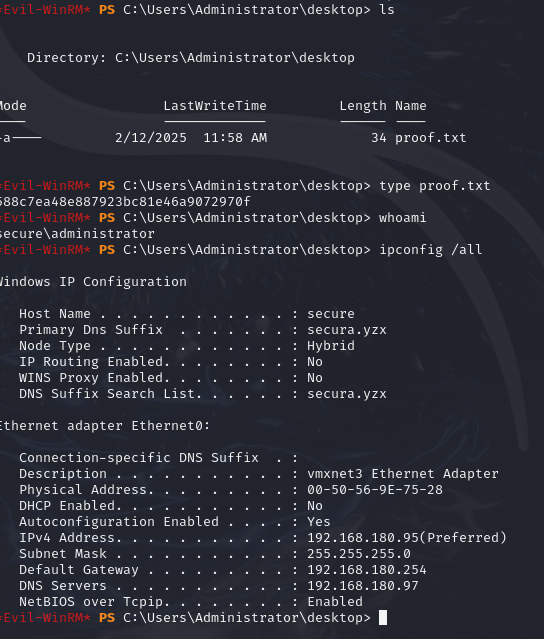
Task: Click the Host Name value 'secure'
Action: tap(331, 314)
